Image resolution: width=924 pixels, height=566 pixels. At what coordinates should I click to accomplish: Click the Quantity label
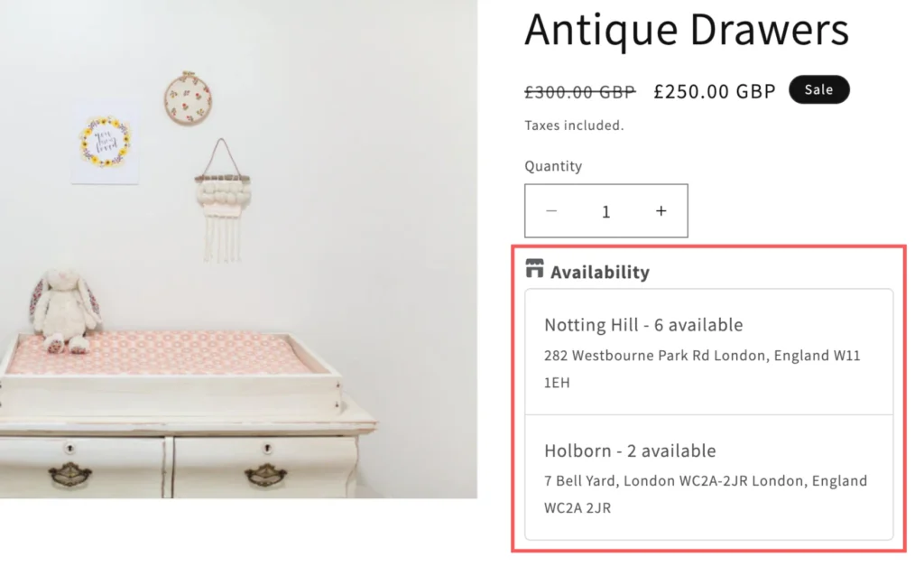553,166
